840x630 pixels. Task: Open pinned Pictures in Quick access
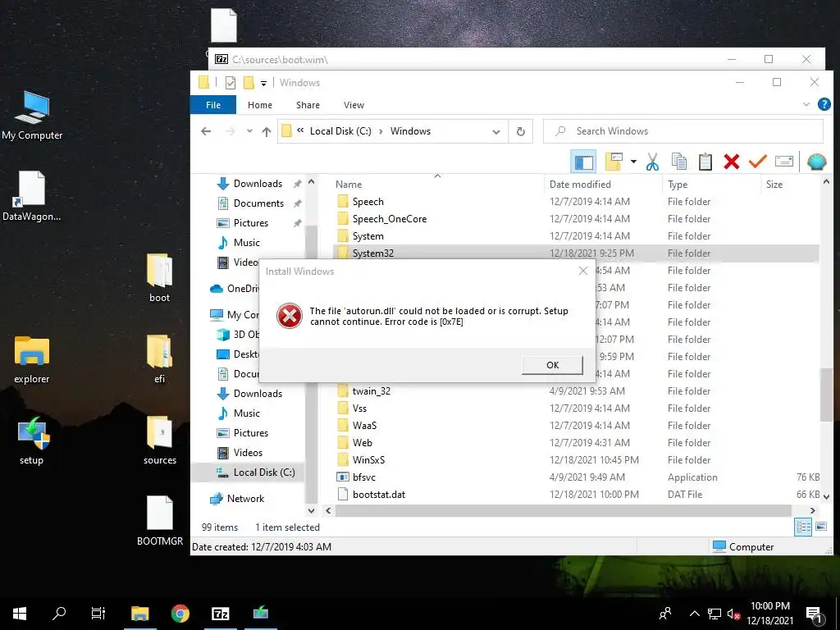click(250, 223)
